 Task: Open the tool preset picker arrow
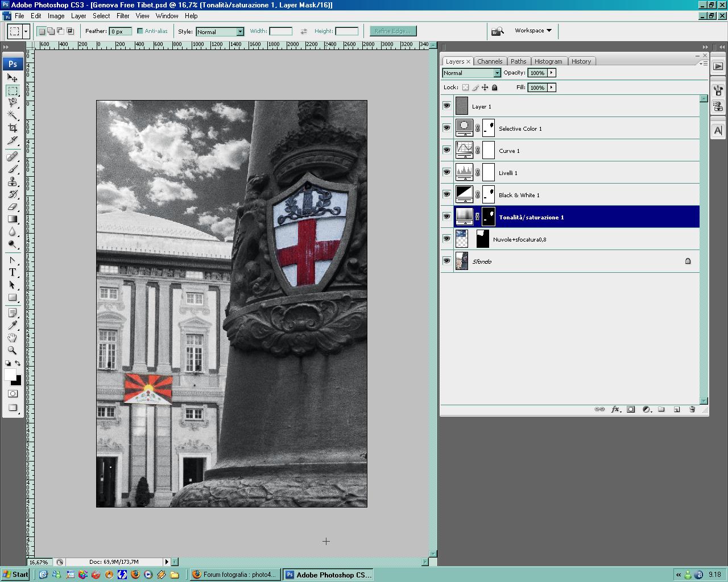[26, 31]
